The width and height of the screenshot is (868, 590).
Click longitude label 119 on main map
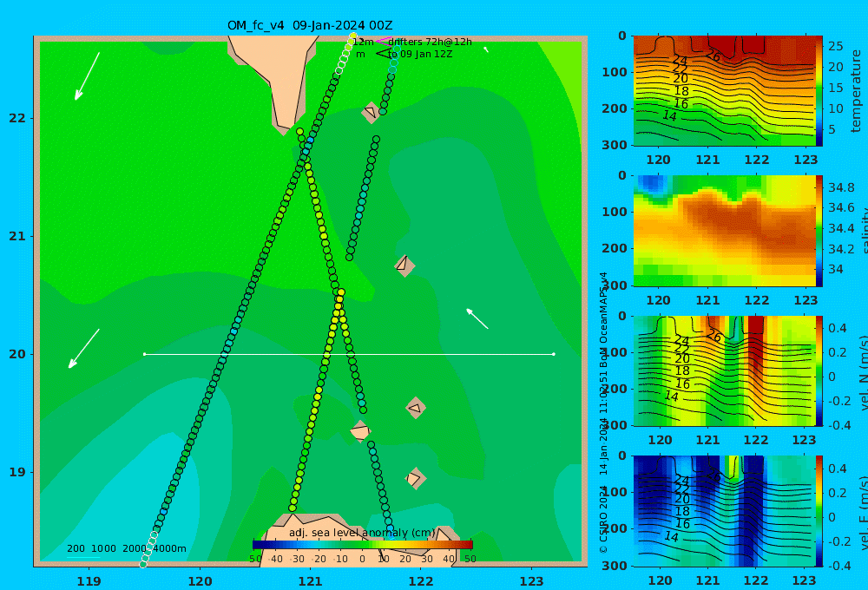point(89,581)
